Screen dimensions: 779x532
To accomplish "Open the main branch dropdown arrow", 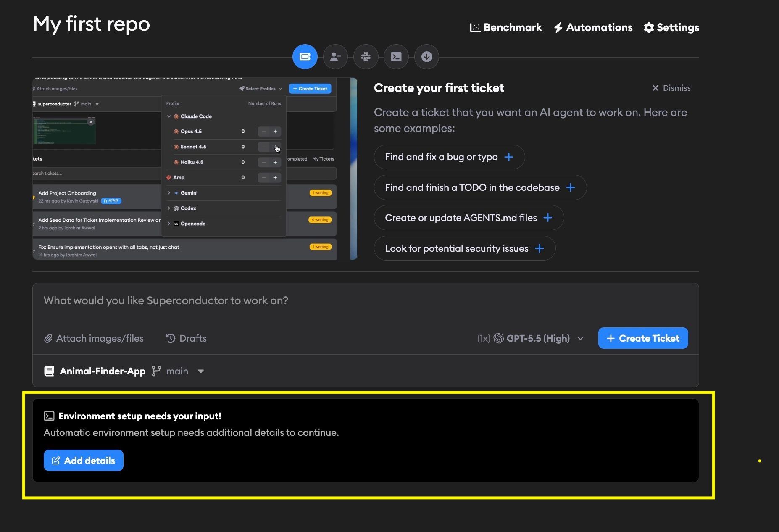I will pos(201,371).
